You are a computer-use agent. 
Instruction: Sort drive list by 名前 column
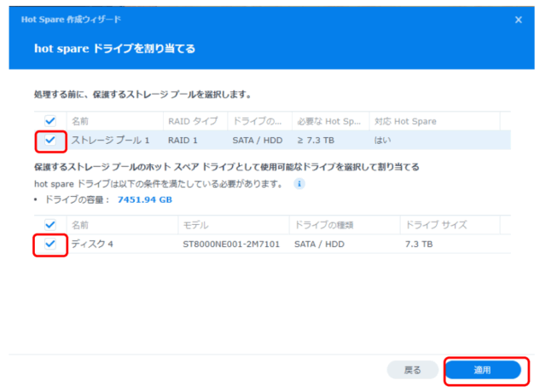click(x=79, y=225)
